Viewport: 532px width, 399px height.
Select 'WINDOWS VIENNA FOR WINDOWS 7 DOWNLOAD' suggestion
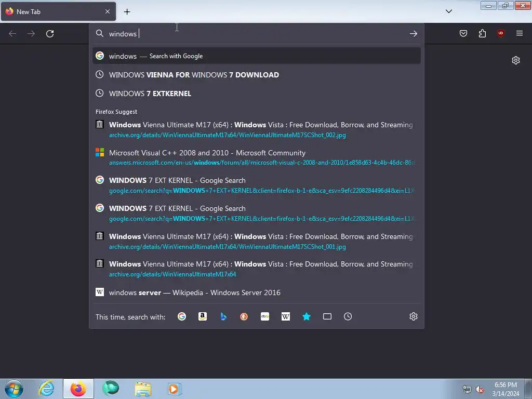click(x=257, y=75)
